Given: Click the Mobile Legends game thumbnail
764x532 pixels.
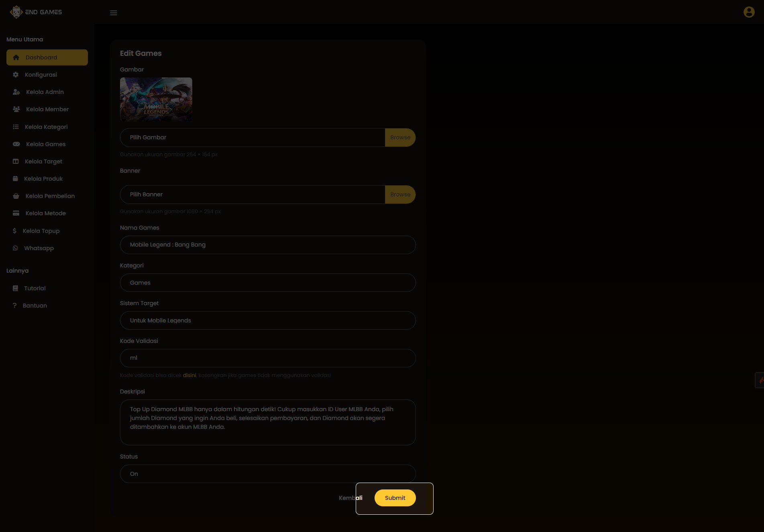Looking at the screenshot, I should (156, 99).
